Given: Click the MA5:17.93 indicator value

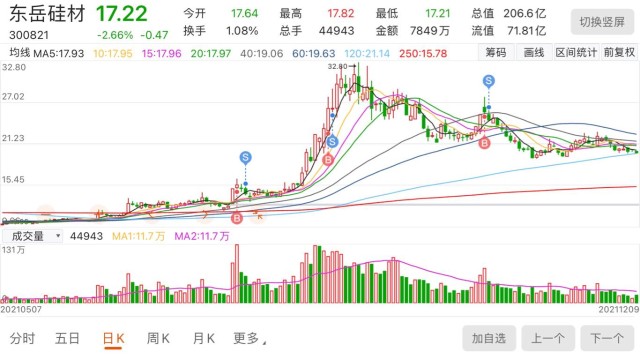Looking at the screenshot, I should tap(59, 53).
